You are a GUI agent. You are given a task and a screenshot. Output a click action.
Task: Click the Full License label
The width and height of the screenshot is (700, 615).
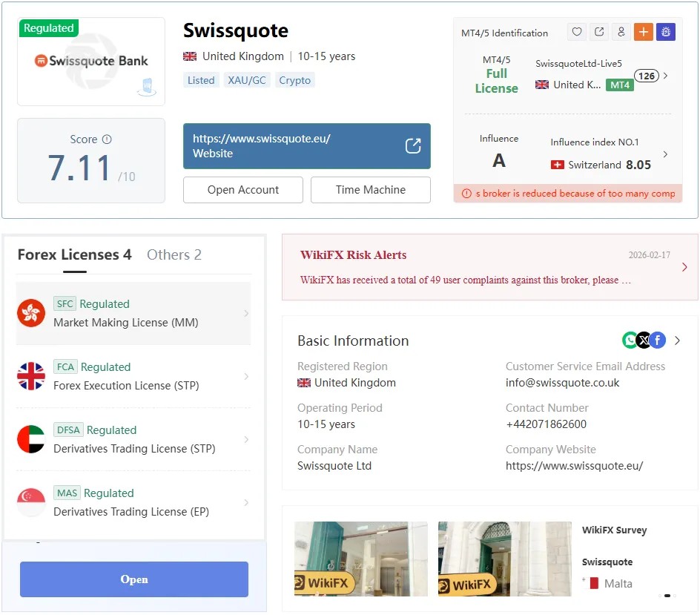pos(496,81)
